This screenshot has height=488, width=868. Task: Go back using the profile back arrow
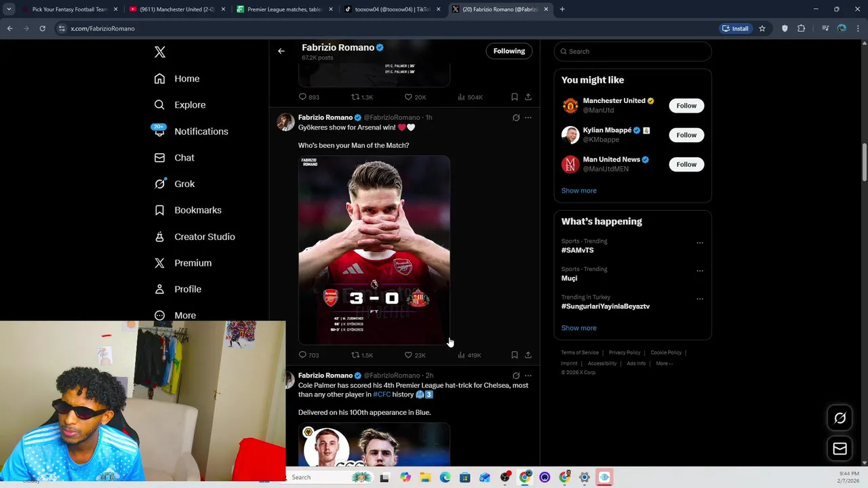[x=281, y=51]
